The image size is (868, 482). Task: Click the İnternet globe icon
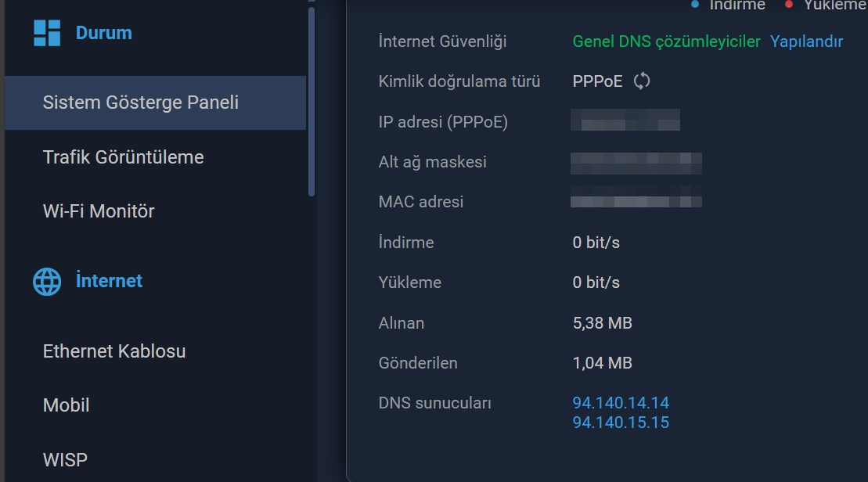47,281
